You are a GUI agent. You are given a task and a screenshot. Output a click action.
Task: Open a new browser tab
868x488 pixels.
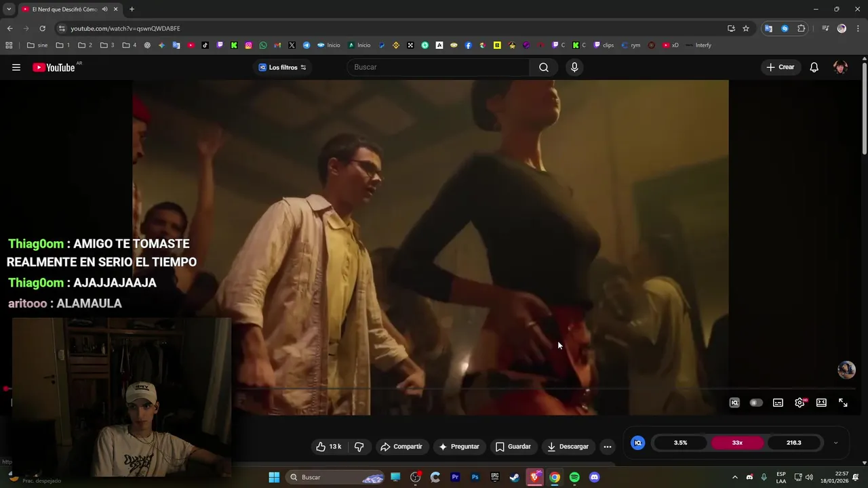pos(132,9)
